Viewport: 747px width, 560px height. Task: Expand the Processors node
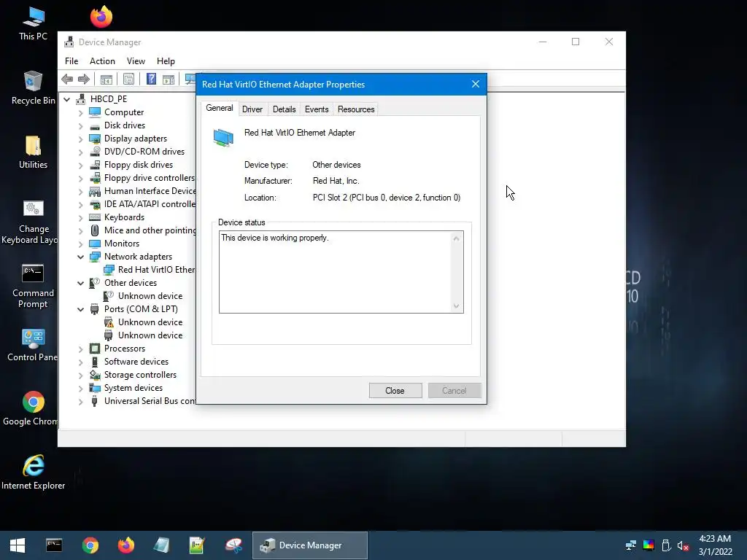coord(80,349)
